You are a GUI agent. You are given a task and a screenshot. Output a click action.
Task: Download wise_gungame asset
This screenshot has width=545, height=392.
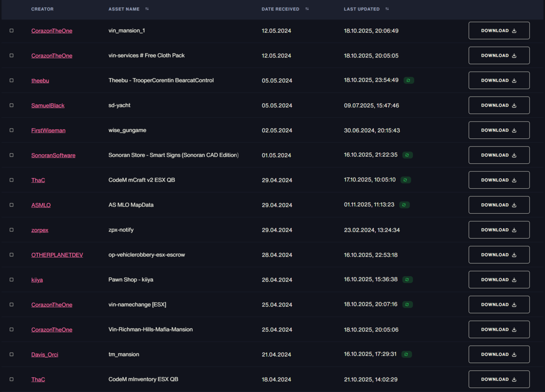(499, 130)
